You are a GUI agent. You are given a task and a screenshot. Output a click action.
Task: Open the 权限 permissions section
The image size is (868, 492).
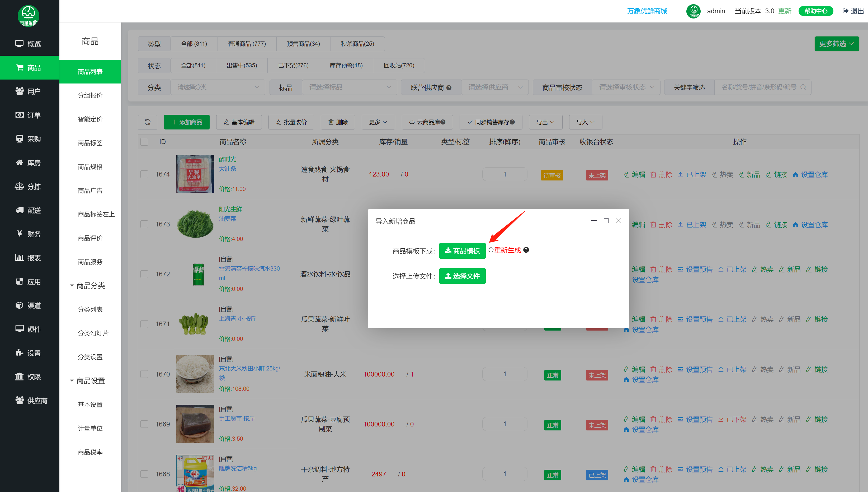(x=29, y=377)
